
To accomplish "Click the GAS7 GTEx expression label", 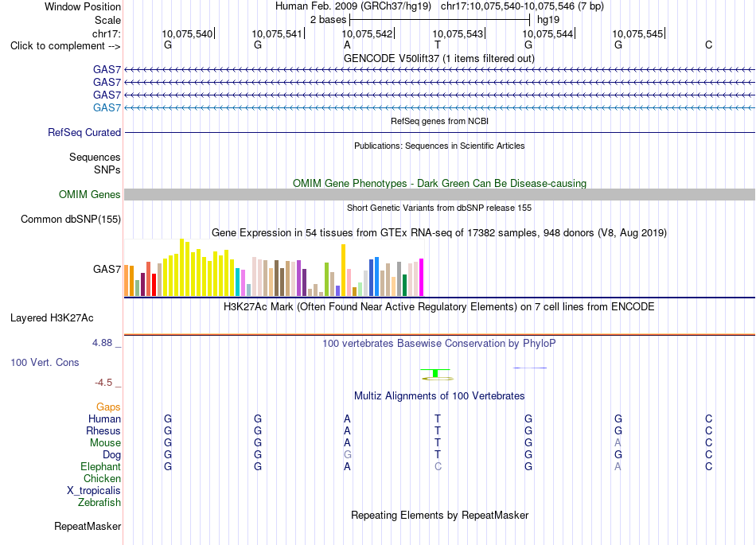I will pyautogui.click(x=107, y=269).
